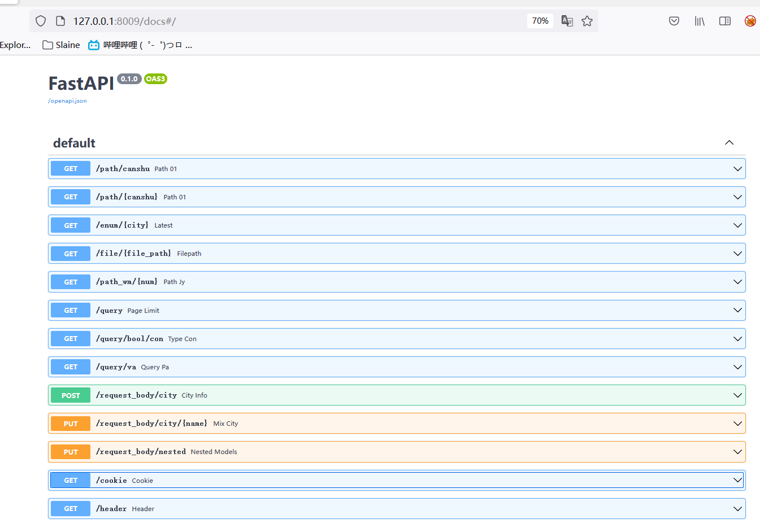Open the 70% zoom level indicator
The height and width of the screenshot is (532, 760).
[540, 21]
